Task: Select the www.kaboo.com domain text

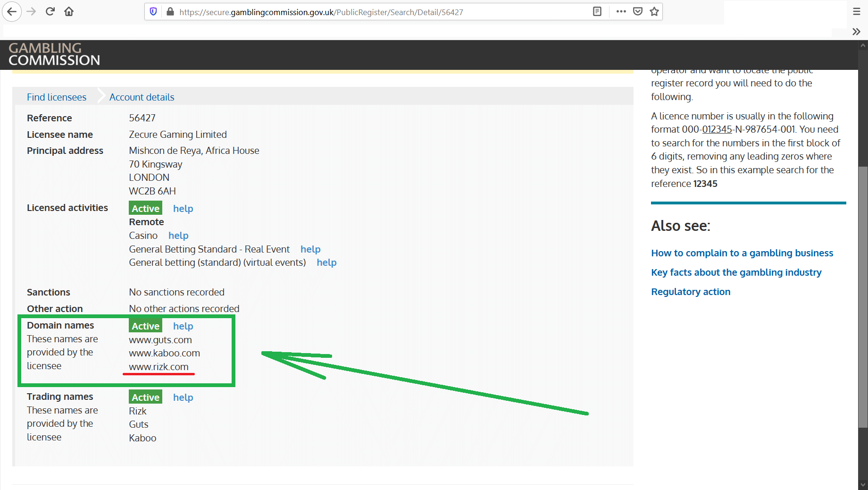Action: 165,353
